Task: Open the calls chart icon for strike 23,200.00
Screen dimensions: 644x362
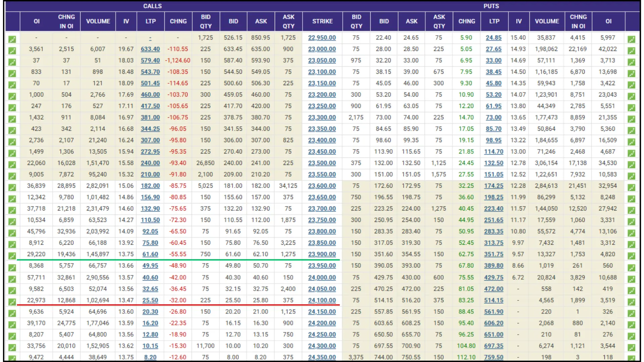Action: pos(12,96)
